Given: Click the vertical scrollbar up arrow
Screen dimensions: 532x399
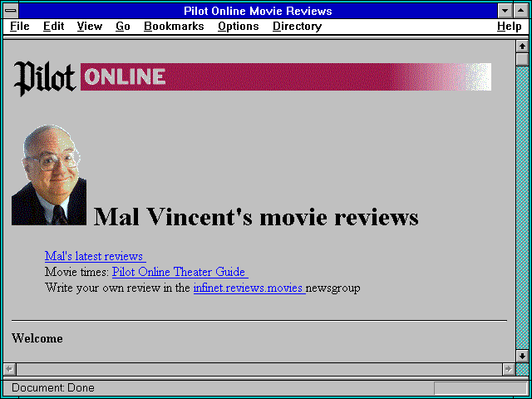Looking at the screenshot, I should click(523, 47).
